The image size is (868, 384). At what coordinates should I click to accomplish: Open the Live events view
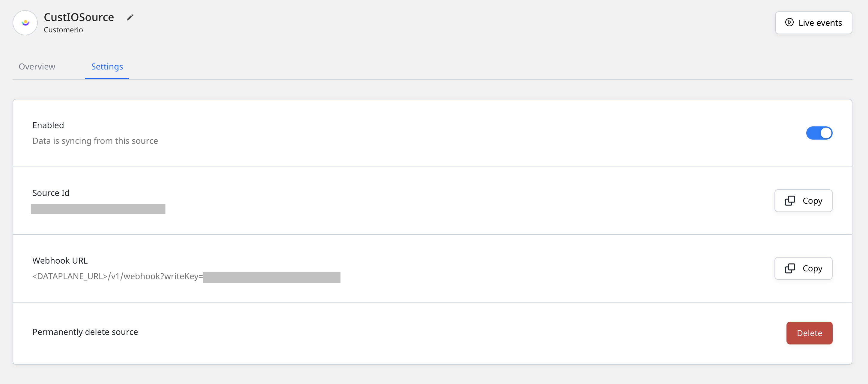coord(813,22)
